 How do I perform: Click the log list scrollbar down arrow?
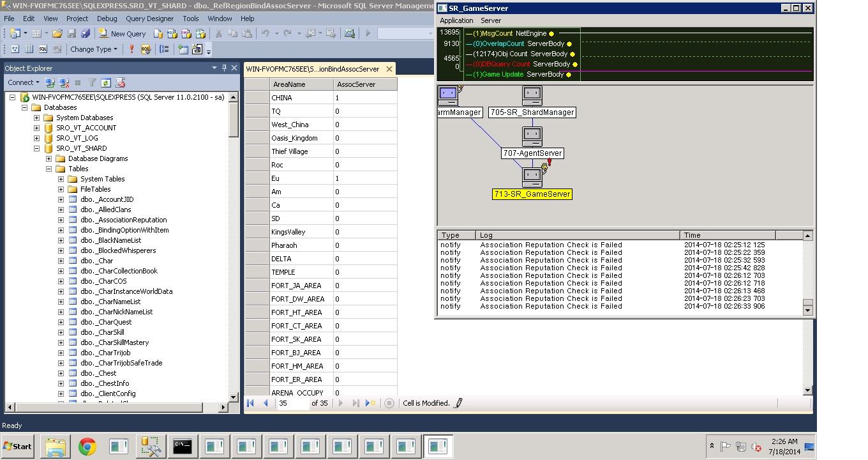tap(807, 310)
